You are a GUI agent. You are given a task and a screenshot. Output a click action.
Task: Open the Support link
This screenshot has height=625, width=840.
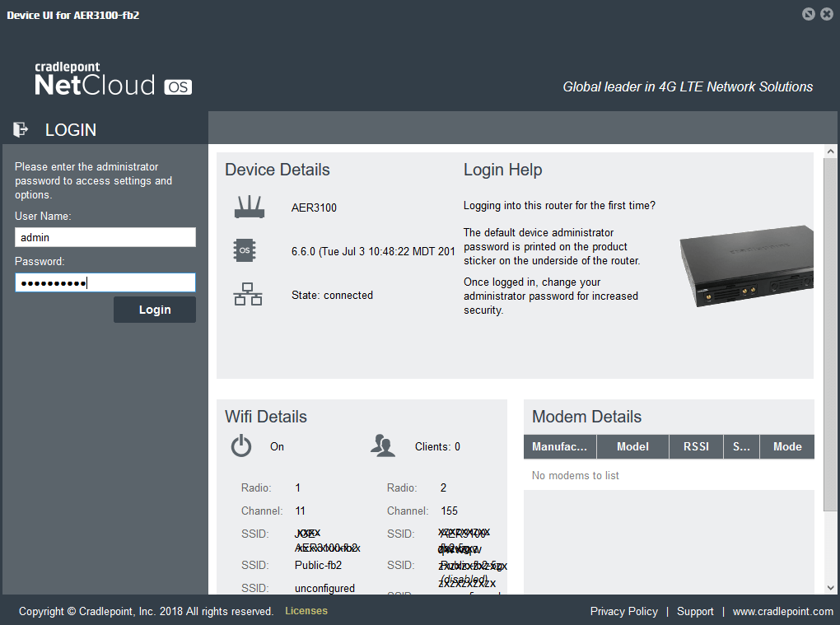[695, 611]
